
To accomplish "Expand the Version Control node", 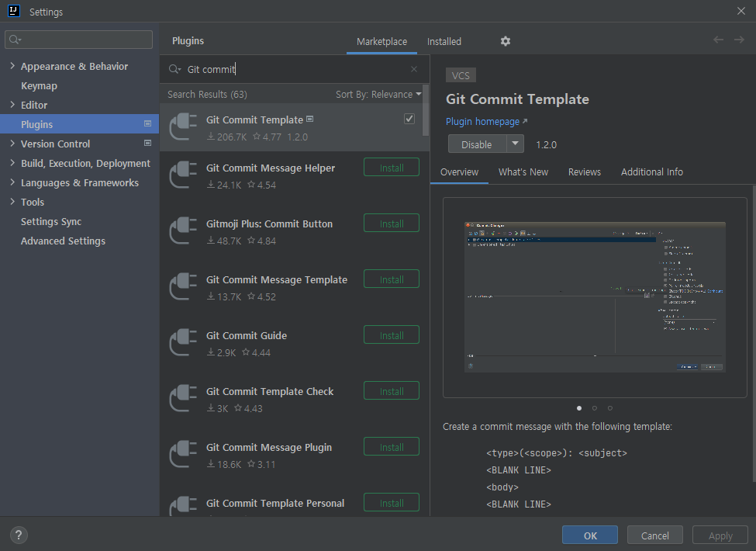I will click(12, 144).
